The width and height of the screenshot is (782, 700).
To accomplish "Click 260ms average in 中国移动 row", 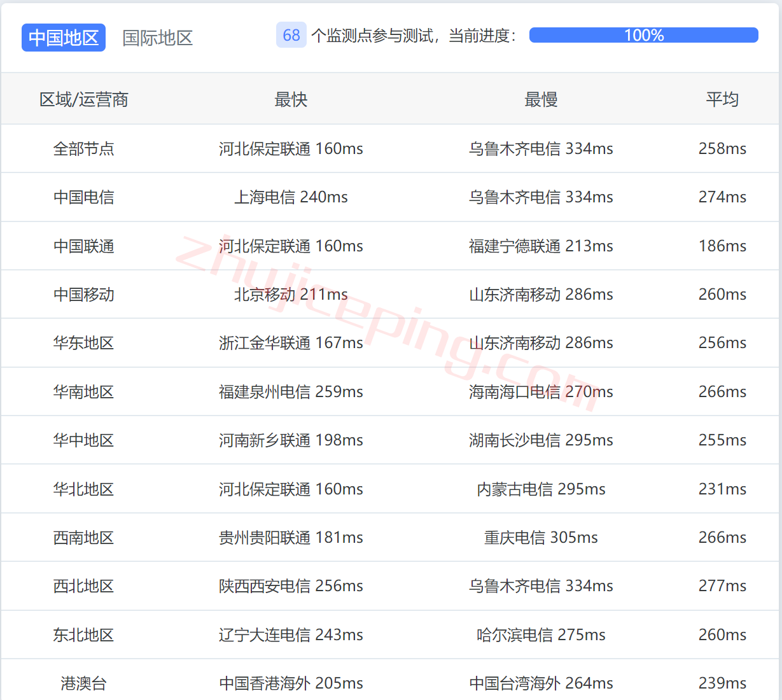I will (x=722, y=294).
